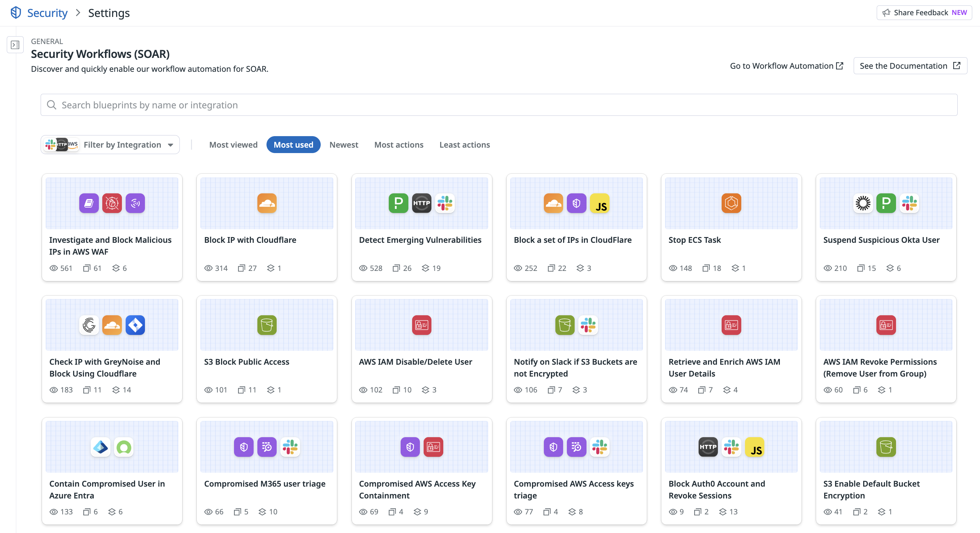This screenshot has height=533, width=980.
Task: Open Compromised M365 user triage title
Action: [265, 484]
